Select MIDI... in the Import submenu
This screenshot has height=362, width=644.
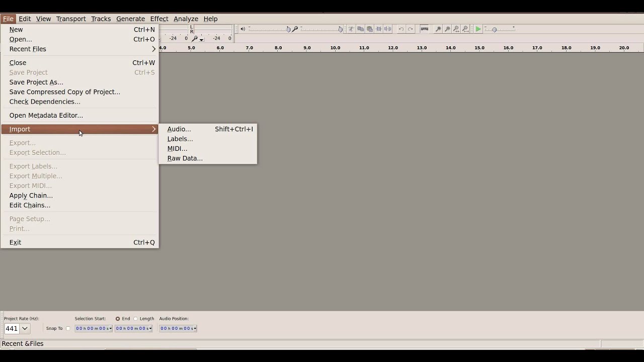(x=208, y=148)
